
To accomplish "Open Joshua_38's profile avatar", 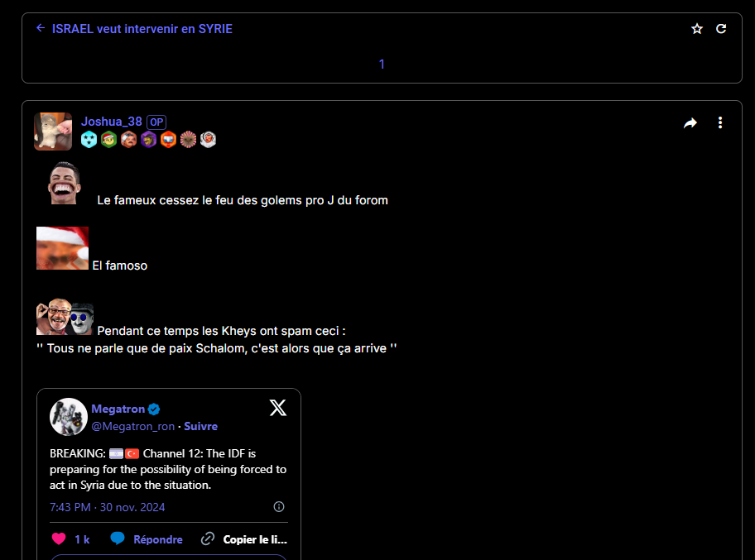I will 53,132.
